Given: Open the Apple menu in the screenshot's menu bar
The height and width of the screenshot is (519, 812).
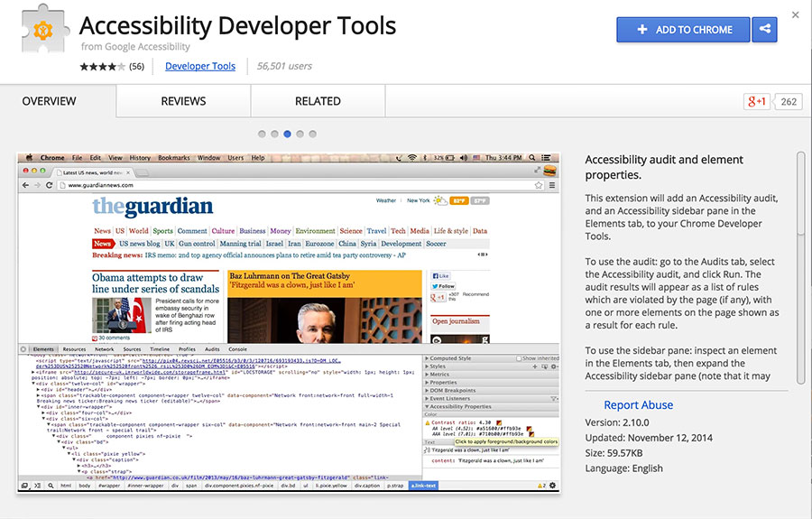Looking at the screenshot, I should point(29,157).
